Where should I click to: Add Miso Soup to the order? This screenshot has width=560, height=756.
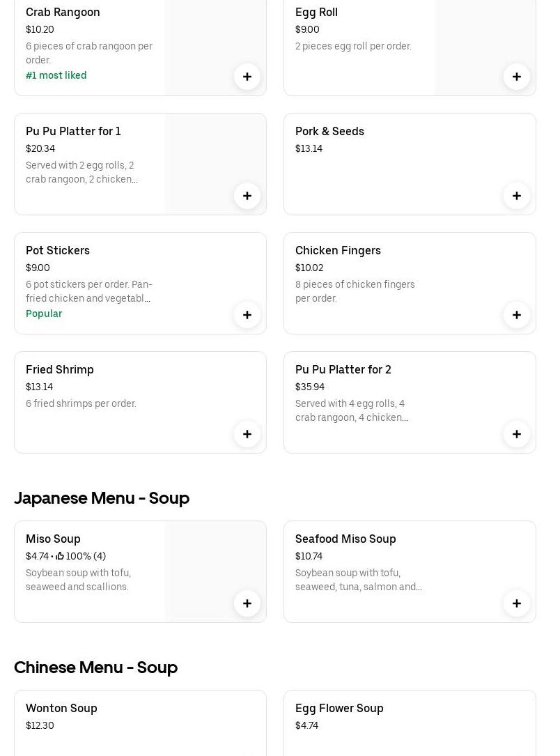pos(247,603)
